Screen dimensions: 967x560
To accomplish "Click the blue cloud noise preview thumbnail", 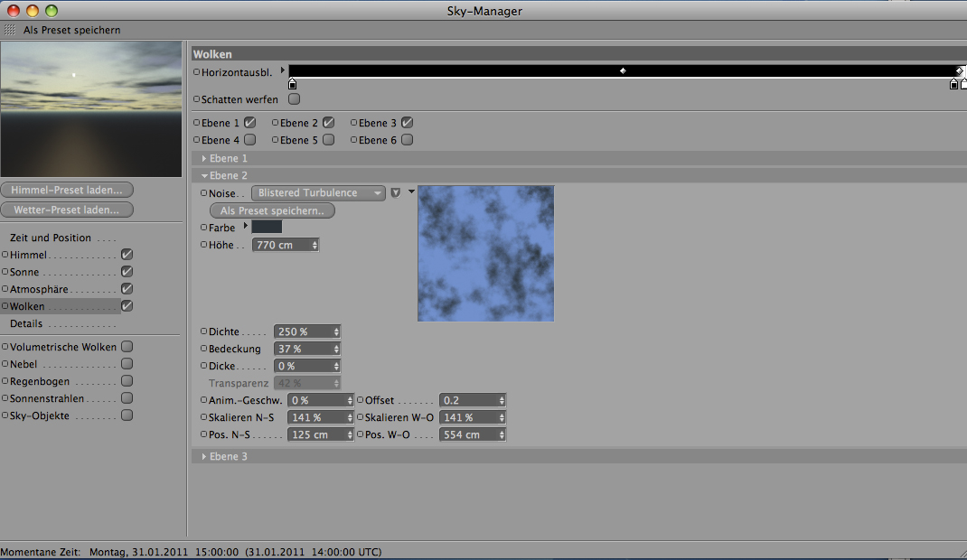I will coord(485,254).
